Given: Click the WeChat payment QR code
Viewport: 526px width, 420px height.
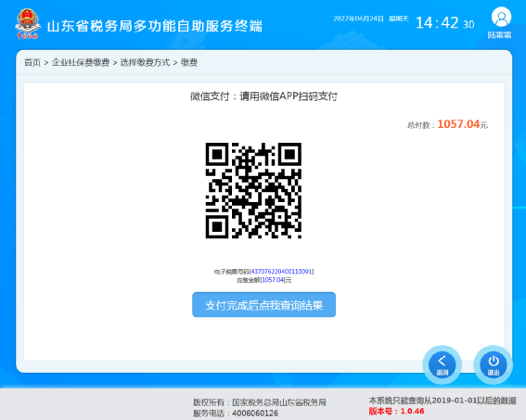Looking at the screenshot, I should click(x=253, y=190).
